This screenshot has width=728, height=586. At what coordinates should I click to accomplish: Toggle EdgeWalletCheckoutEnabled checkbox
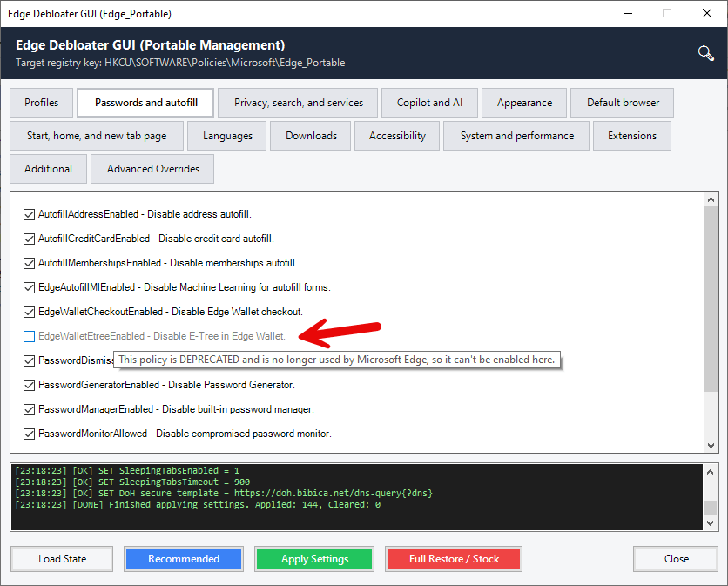(x=29, y=312)
